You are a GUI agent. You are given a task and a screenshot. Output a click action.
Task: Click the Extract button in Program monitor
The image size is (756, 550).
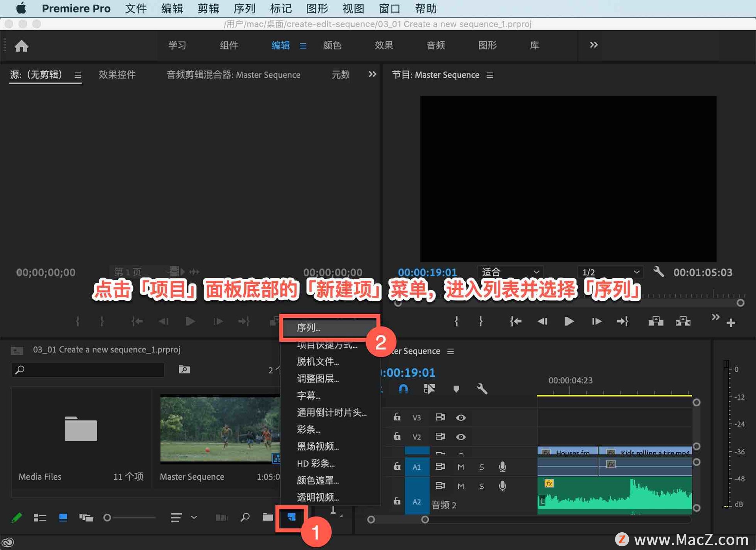click(x=683, y=321)
